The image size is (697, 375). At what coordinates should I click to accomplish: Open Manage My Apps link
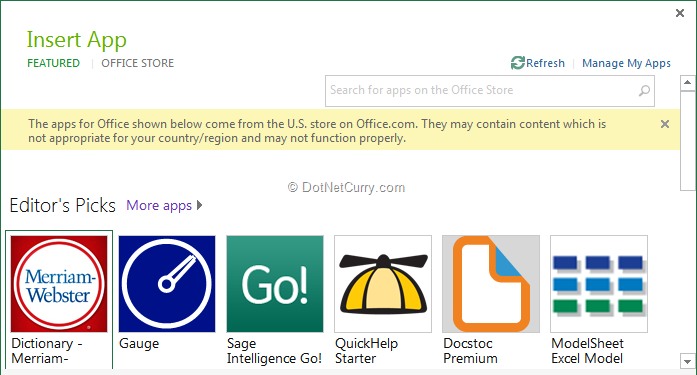626,63
